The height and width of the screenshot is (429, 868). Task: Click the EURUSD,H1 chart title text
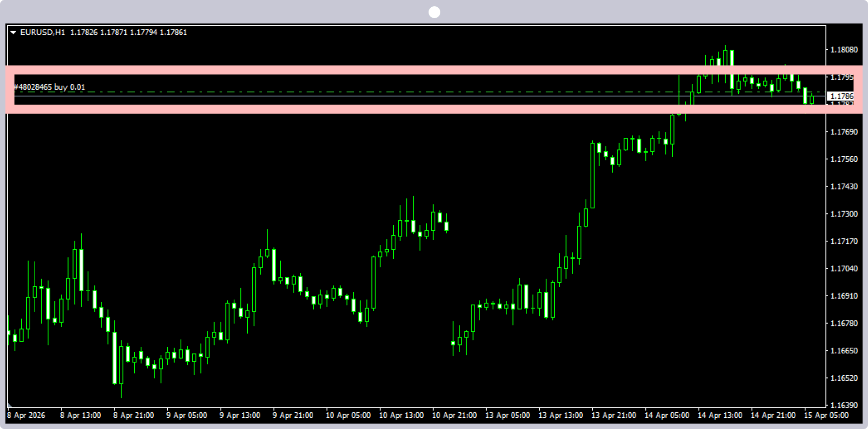(43, 33)
